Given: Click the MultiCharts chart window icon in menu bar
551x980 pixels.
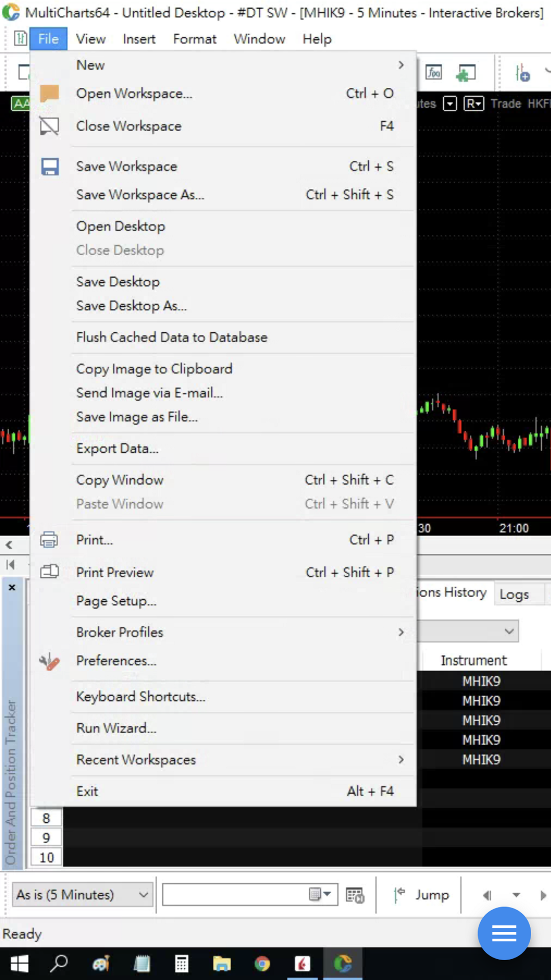Looking at the screenshot, I should [x=20, y=38].
